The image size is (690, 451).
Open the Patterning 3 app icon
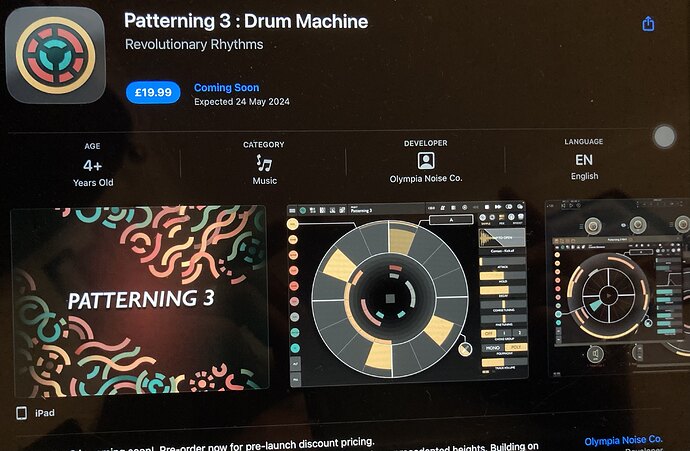55,57
